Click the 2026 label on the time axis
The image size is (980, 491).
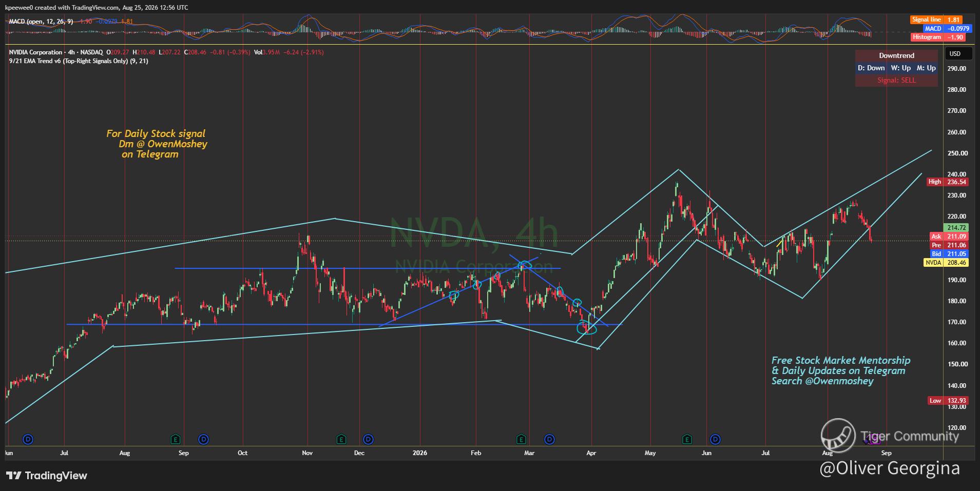pyautogui.click(x=420, y=453)
